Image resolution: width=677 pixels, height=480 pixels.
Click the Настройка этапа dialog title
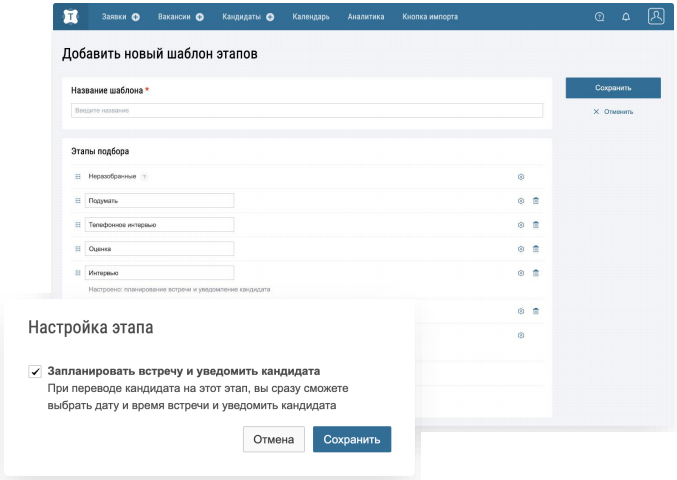(91, 328)
